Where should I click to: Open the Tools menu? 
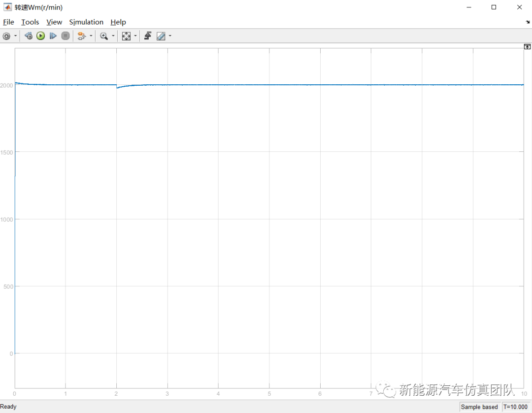[x=30, y=22]
